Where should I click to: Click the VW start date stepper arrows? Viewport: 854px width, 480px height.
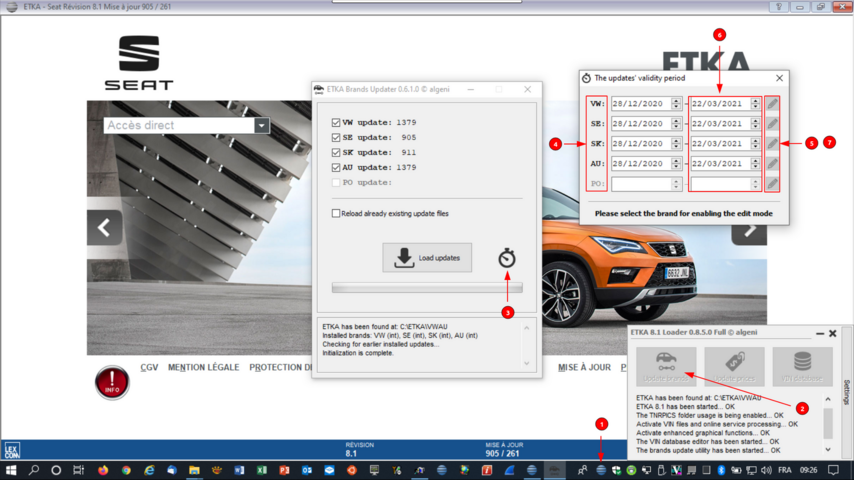[x=676, y=104]
